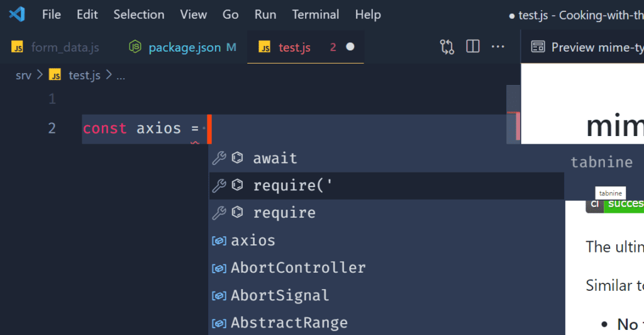Click the variable icon beside AbstractRange
This screenshot has height=335, width=644.
click(219, 324)
